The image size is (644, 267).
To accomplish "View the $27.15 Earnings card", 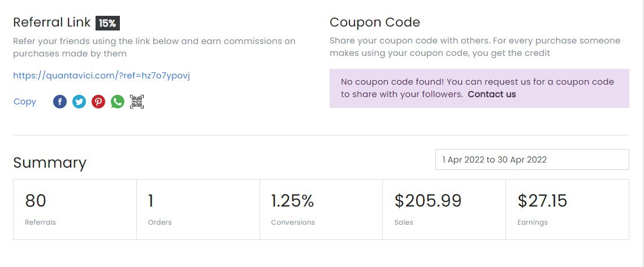I will 567,209.
